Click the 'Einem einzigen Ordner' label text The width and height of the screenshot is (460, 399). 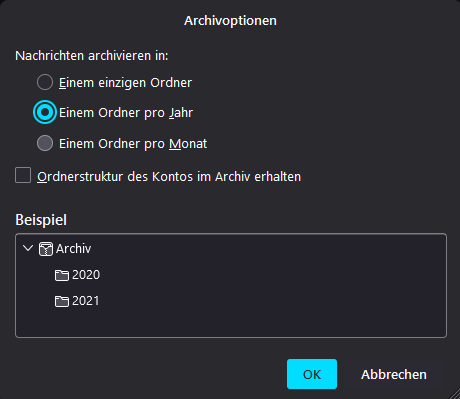[x=125, y=83]
